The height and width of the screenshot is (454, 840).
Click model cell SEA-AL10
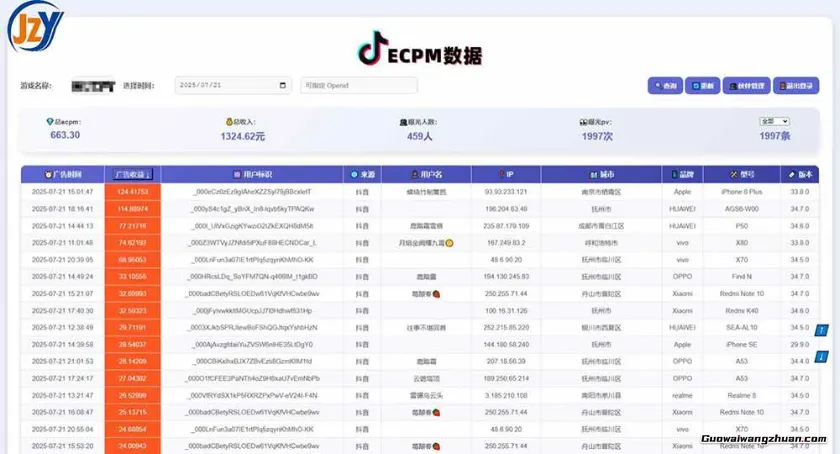pos(741,328)
